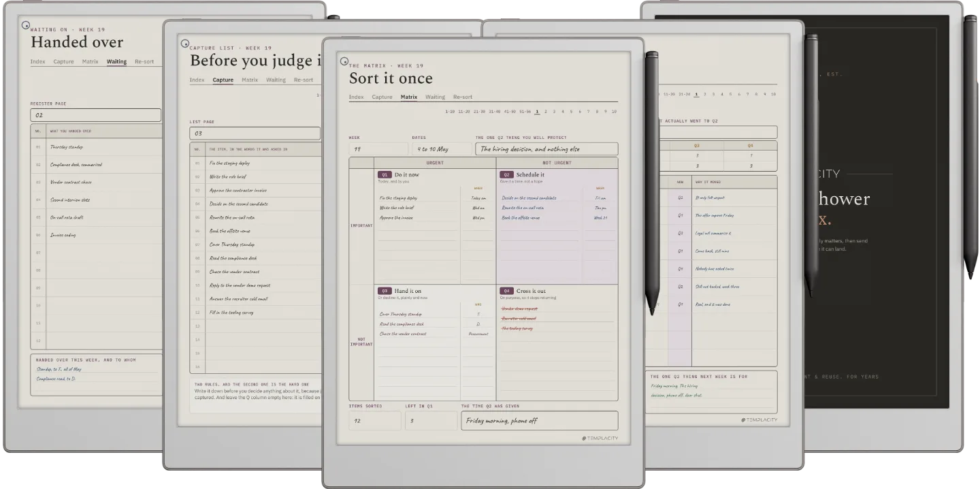Open Matrix tab on the Capture List page
Screen dimensions: 980x489
click(250, 80)
